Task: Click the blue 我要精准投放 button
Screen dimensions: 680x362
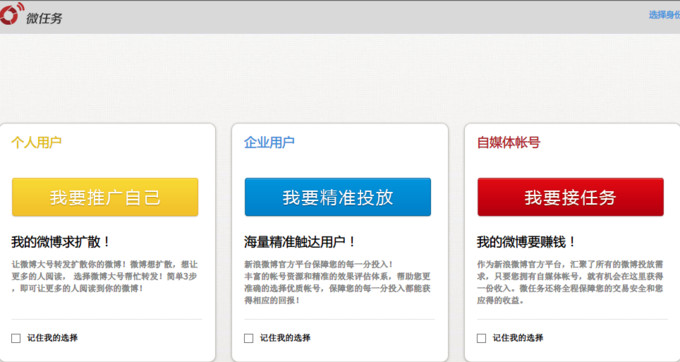Action: [338, 197]
